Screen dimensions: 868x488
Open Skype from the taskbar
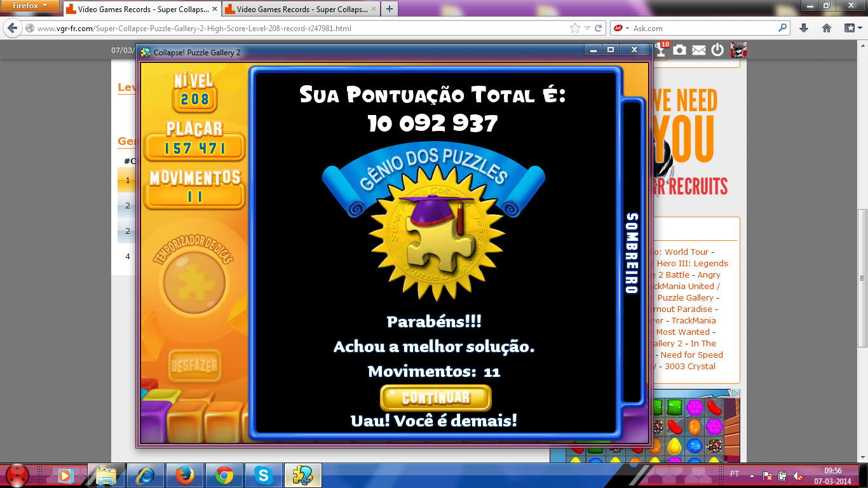pyautogui.click(x=263, y=475)
